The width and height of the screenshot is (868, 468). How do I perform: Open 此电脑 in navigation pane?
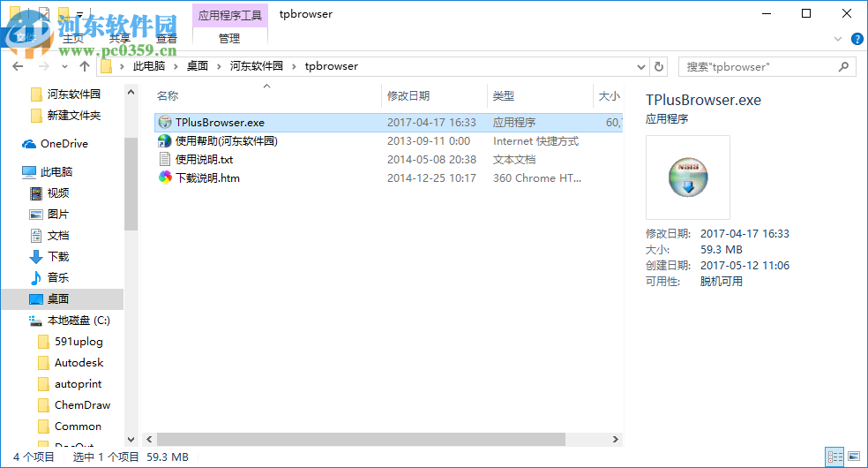48,171
